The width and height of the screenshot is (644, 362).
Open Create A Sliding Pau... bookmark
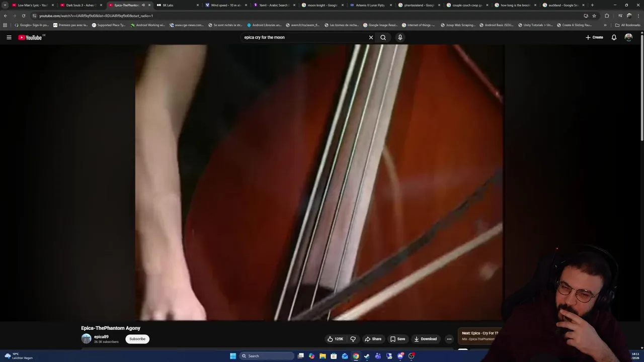pos(574,25)
